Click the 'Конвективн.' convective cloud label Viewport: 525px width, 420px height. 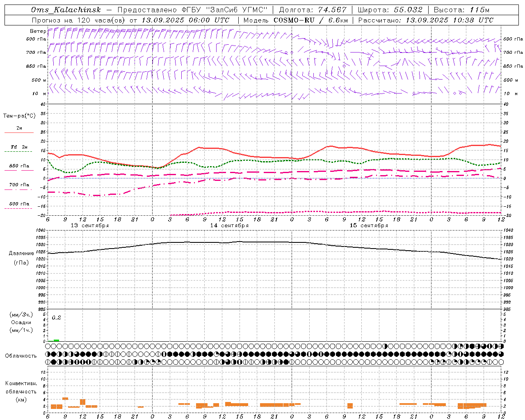(21, 383)
